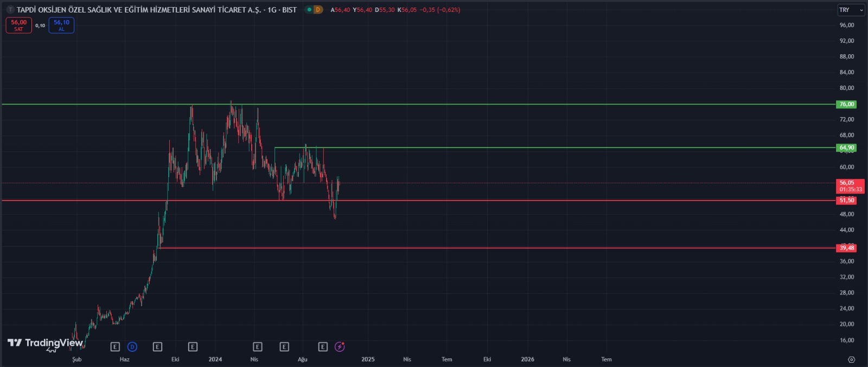Click the 16,00 price axis label
The height and width of the screenshot is (367, 868).
click(846, 340)
